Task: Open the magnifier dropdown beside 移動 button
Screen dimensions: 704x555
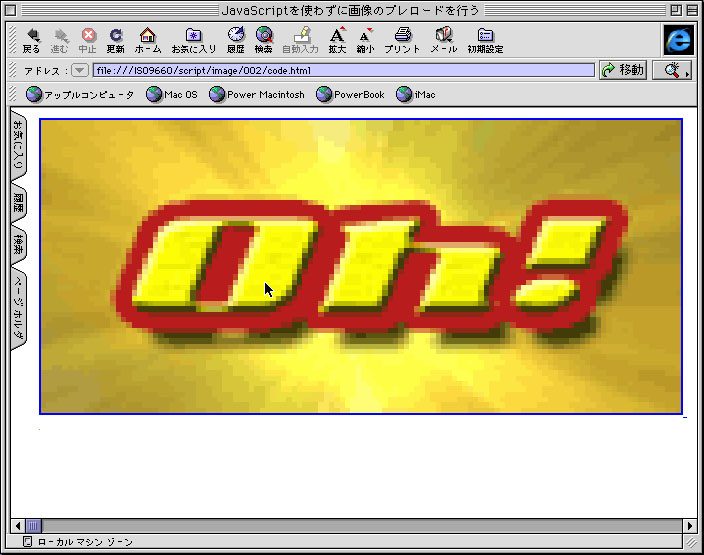Action: (672, 70)
